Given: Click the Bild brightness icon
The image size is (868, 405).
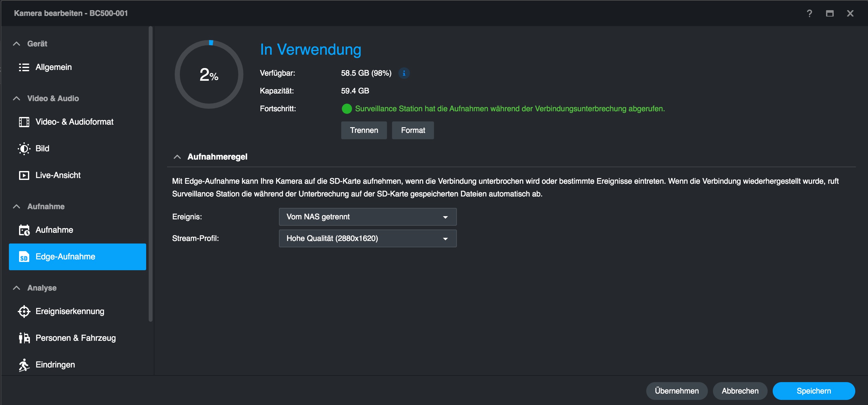Looking at the screenshot, I should point(24,148).
